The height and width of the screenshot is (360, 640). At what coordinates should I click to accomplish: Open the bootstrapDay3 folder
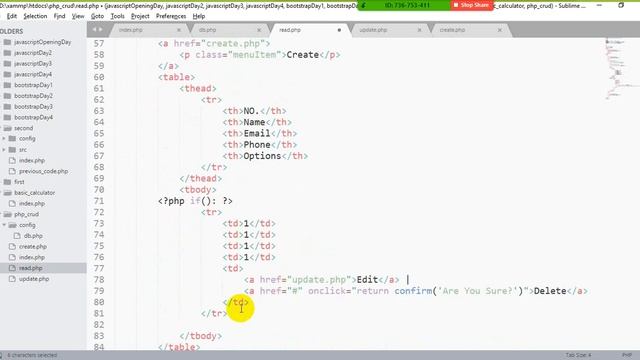click(33, 107)
